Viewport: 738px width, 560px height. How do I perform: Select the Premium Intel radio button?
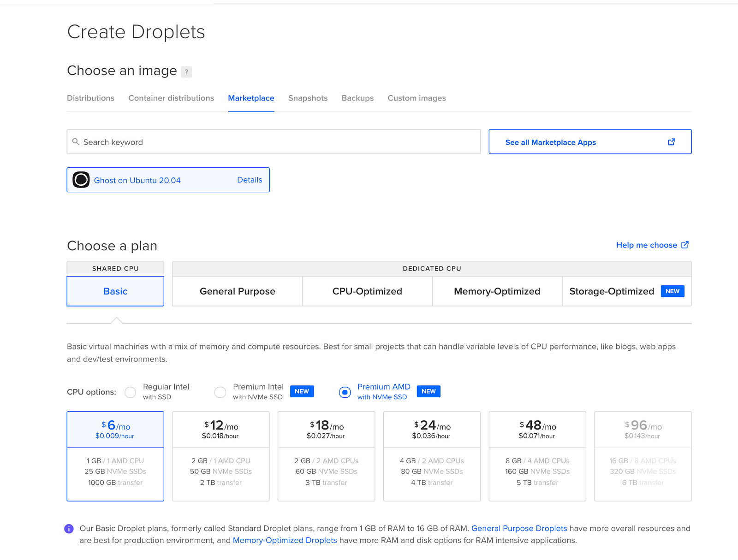220,392
